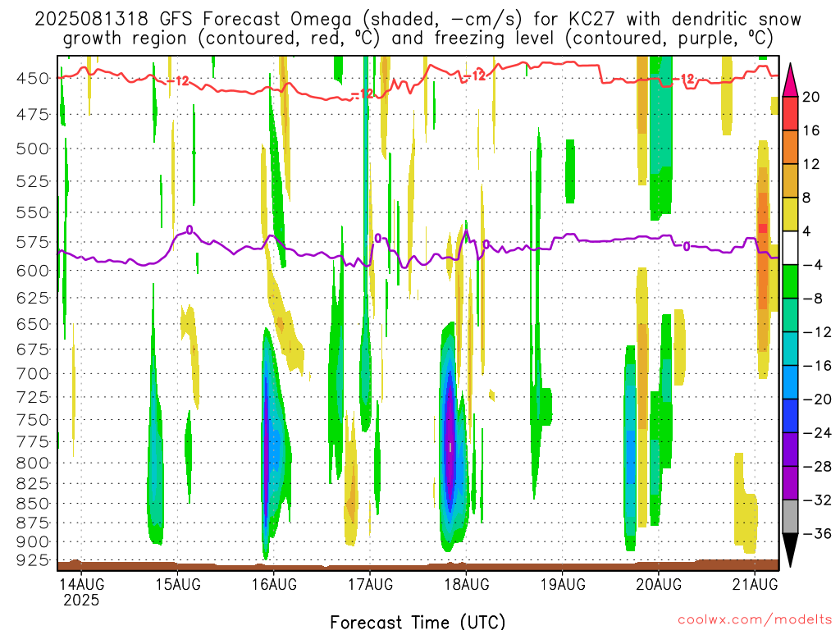Select the gold colorbar segment between 8 and 12
Screen dimensions: 840x630
(x=790, y=181)
